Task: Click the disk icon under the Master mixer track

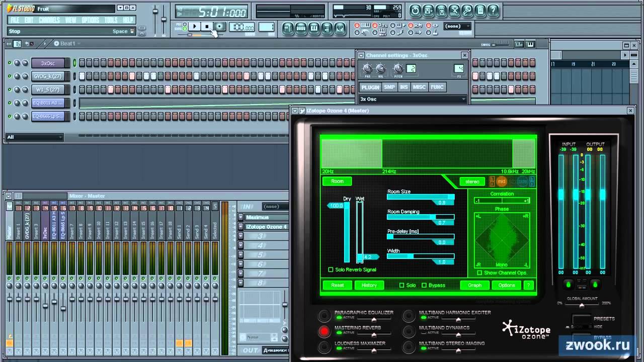Action: tap(9, 350)
